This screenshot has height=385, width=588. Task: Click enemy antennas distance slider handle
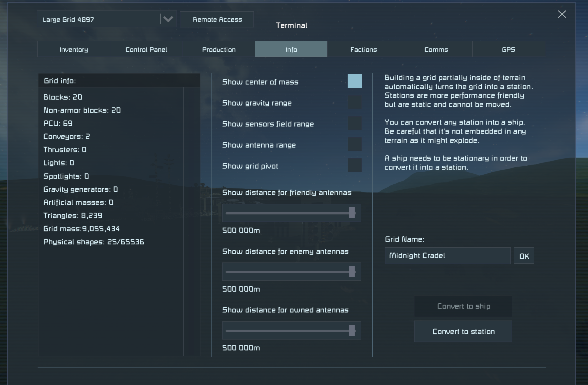(x=352, y=272)
